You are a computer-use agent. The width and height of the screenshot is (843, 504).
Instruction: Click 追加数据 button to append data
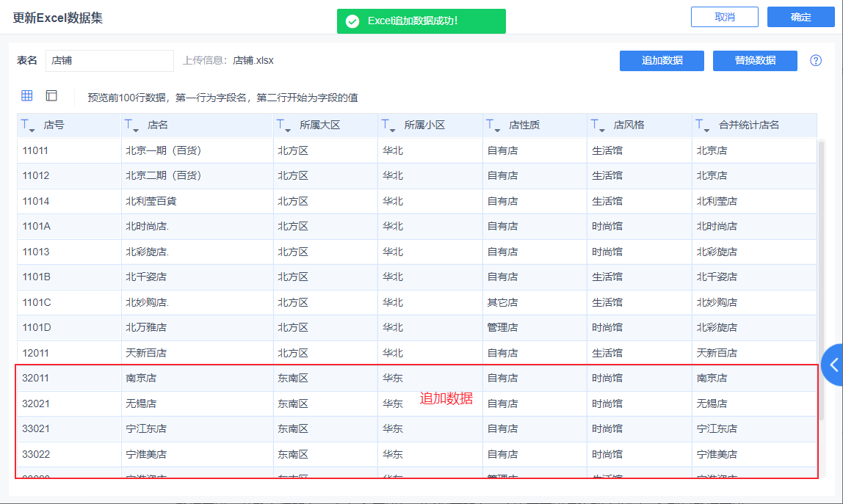(662, 61)
